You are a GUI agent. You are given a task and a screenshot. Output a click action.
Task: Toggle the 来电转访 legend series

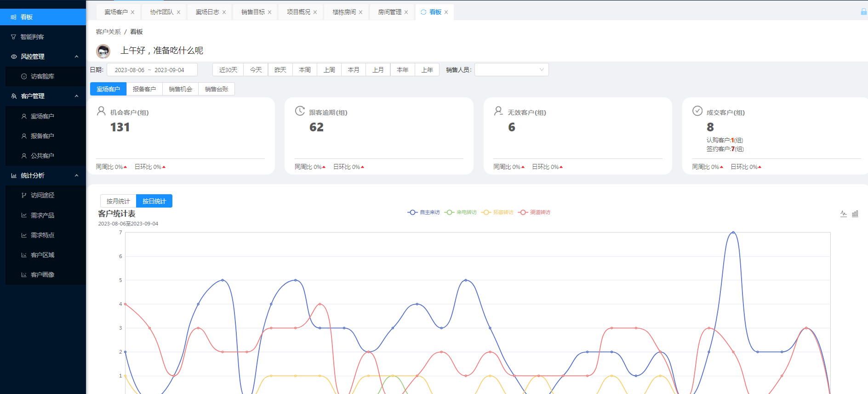460,212
